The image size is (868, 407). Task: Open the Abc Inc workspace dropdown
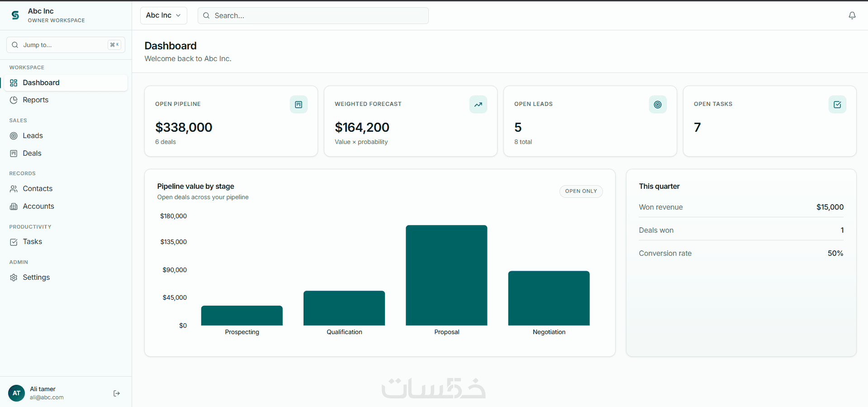164,15
